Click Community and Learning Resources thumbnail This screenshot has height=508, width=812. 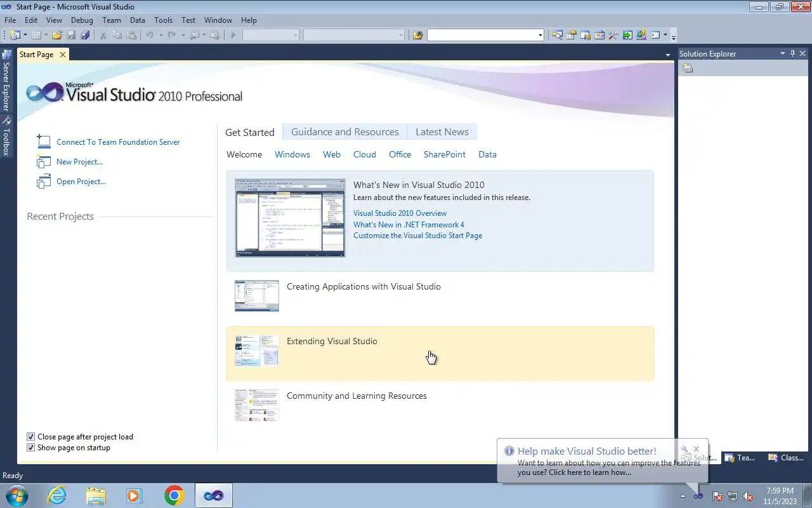257,405
